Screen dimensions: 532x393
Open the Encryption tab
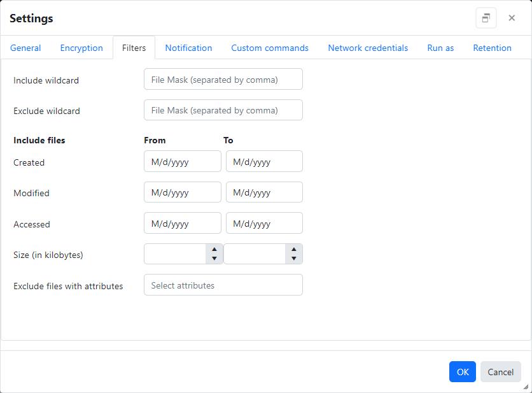[x=81, y=48]
